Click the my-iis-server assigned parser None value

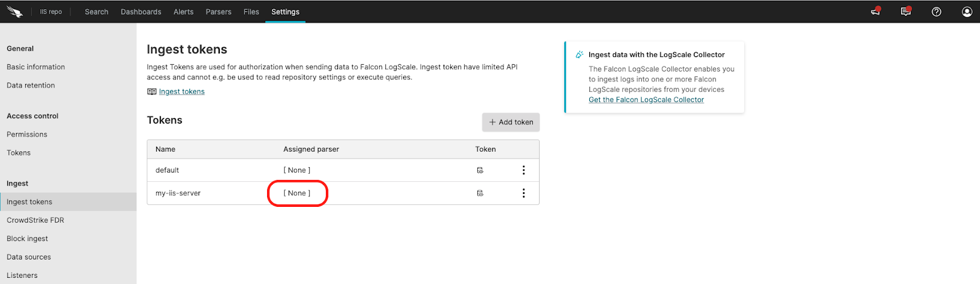[x=297, y=193]
